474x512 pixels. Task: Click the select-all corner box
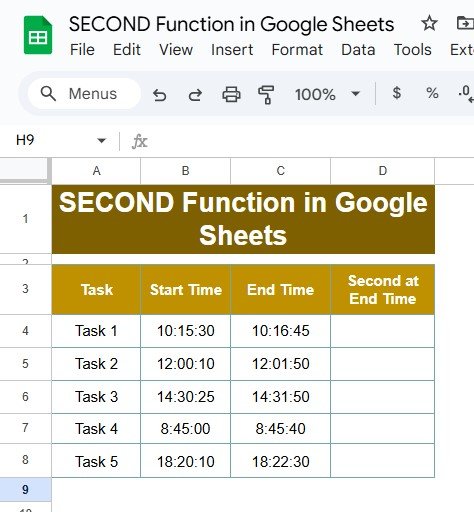coord(25,171)
